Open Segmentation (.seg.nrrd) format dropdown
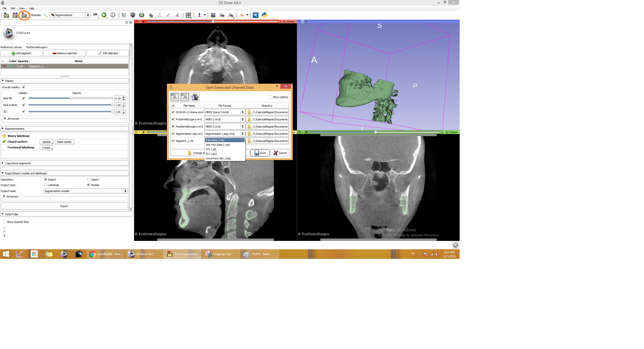This screenshot has height=349, width=644. 225,134
